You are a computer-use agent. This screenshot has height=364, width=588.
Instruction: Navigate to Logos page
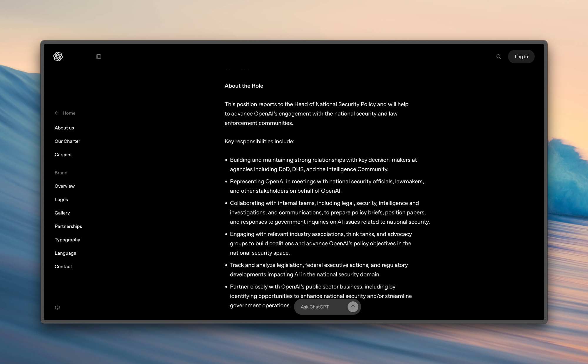pos(61,199)
